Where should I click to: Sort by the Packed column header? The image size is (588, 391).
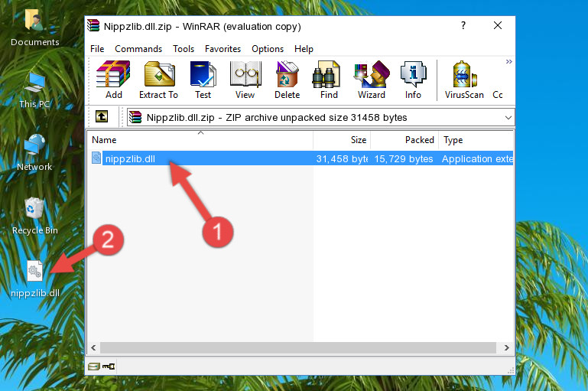(x=404, y=140)
